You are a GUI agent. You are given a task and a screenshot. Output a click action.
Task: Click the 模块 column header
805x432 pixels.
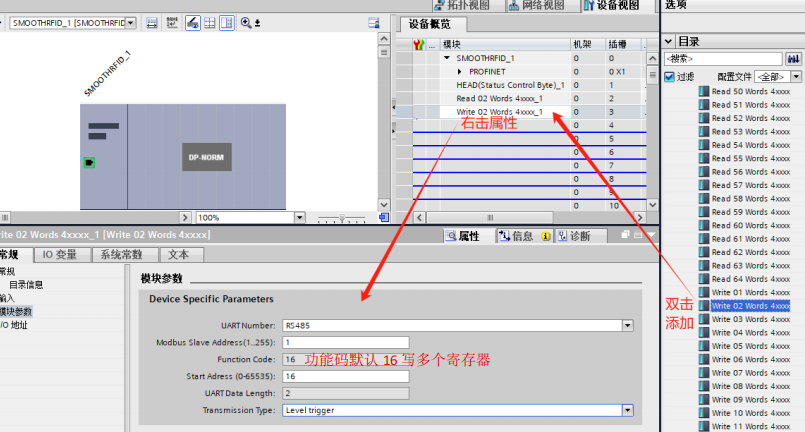click(505, 44)
